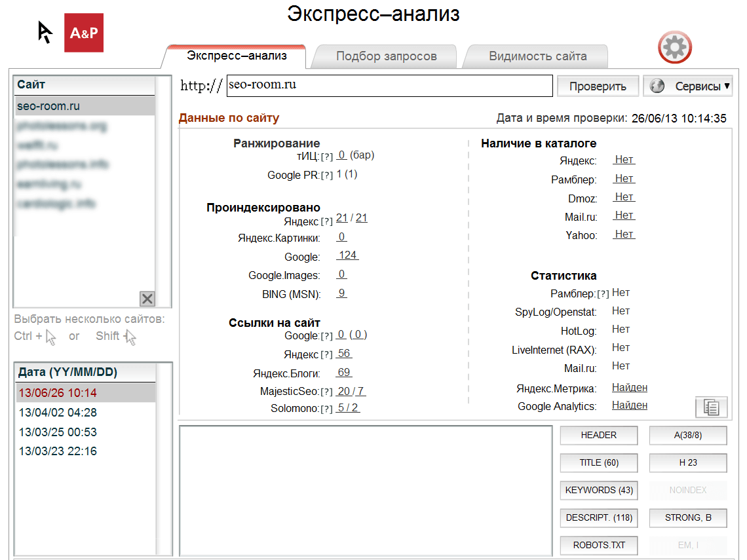Screen dimensions: 747x560
Task: Open the Найден link for Яндекс.Метрика
Action: [x=629, y=387]
